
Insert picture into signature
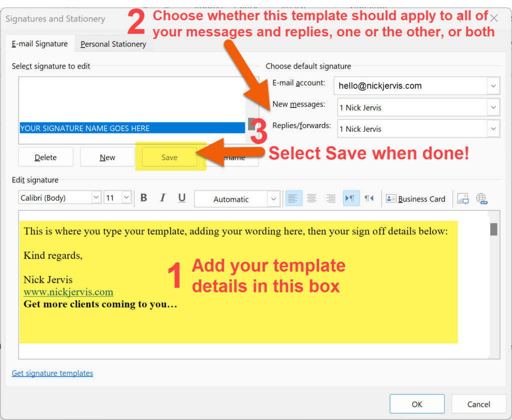[x=462, y=198]
